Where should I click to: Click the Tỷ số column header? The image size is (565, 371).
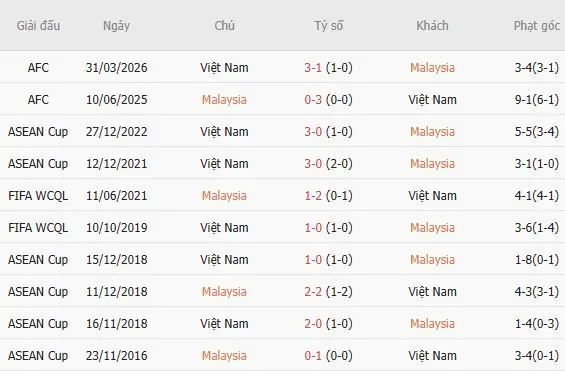(x=329, y=26)
